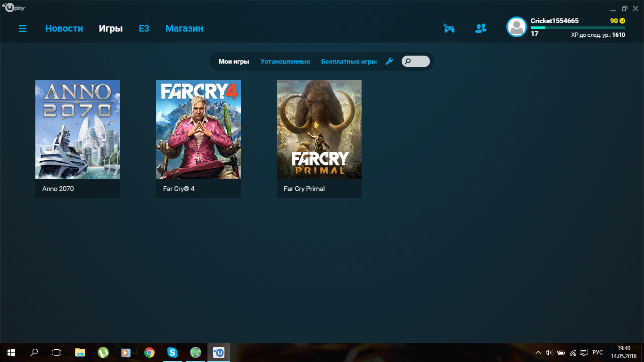
Task: Go to the Магазин tab
Action: [184, 28]
